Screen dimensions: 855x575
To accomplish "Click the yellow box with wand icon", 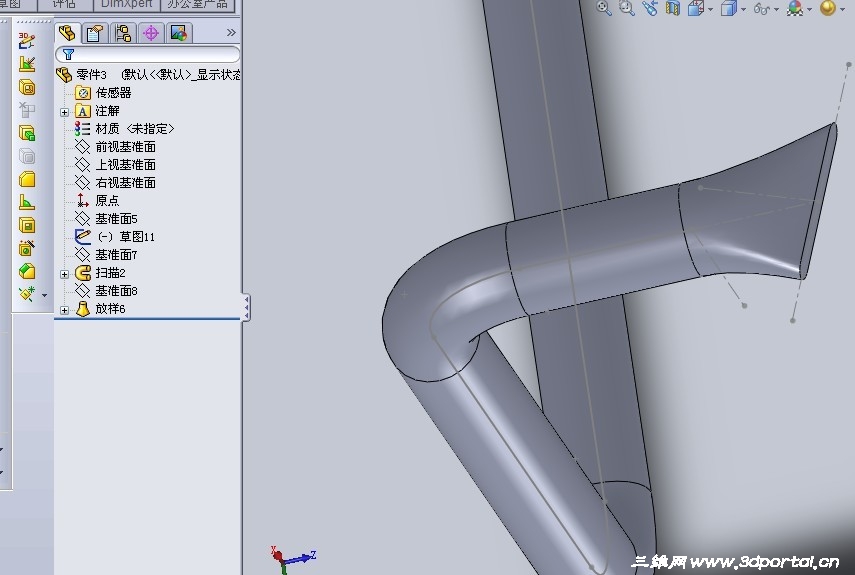I will (x=27, y=249).
